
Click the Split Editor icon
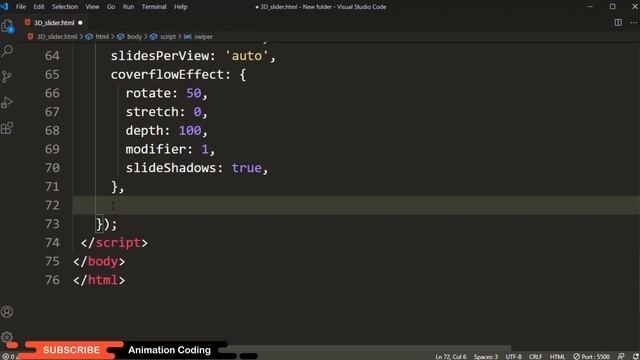pos(618,23)
